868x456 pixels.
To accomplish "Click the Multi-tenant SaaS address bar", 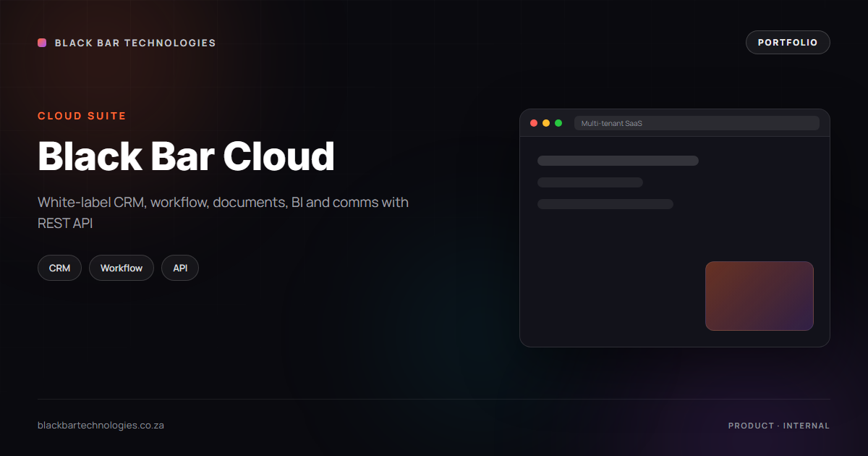I will (697, 123).
